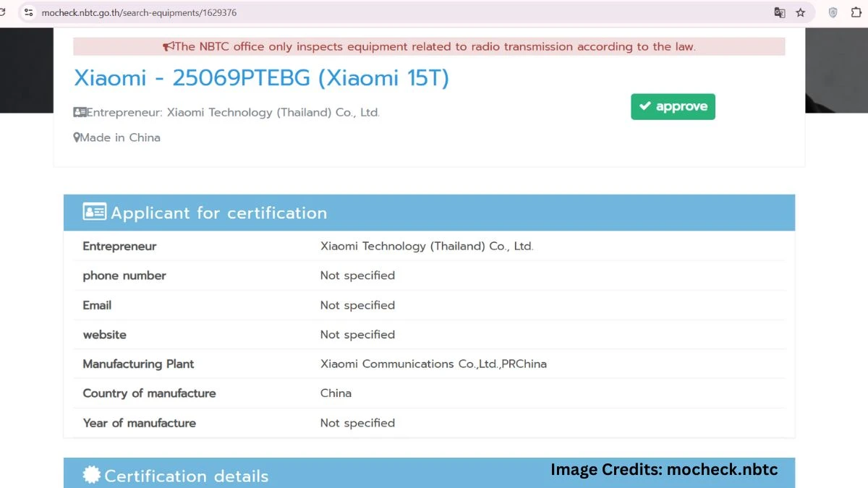The height and width of the screenshot is (488, 868).
Task: Select the Entrepreneur row label
Action: pyautogui.click(x=119, y=246)
